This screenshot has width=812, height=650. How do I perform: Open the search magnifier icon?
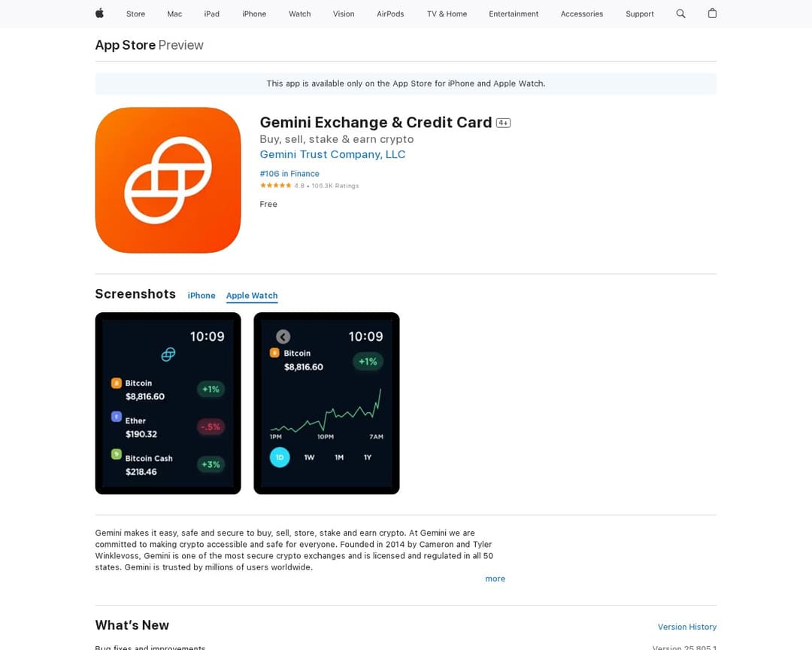pos(680,14)
